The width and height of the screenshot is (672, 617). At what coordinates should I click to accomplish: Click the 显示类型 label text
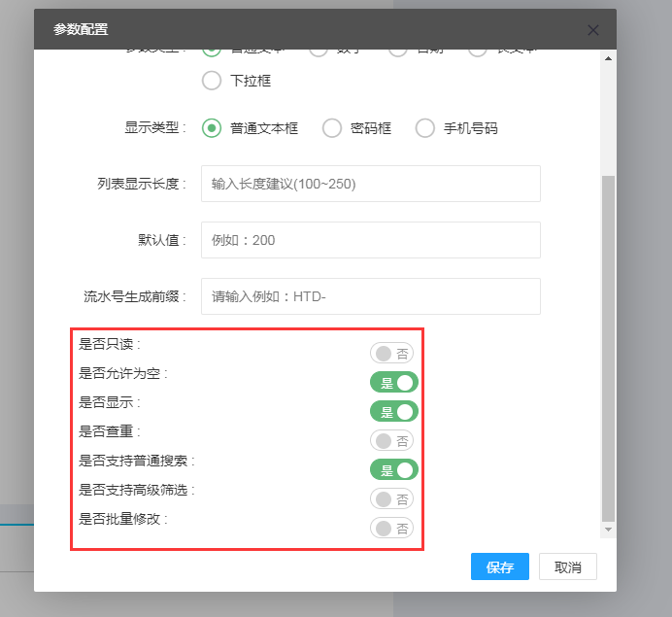coord(155,128)
